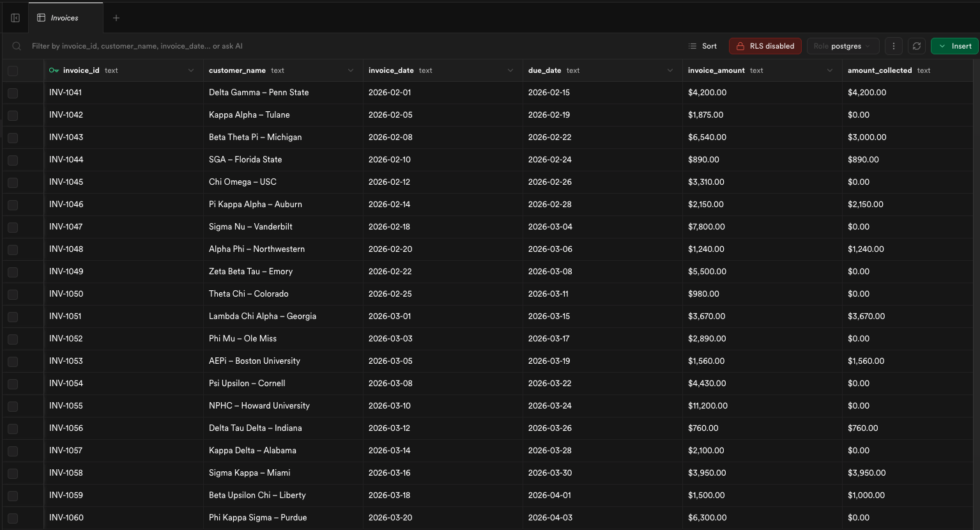The width and height of the screenshot is (980, 530).
Task: Click cell NPHC – Howard University
Action: tap(283, 406)
